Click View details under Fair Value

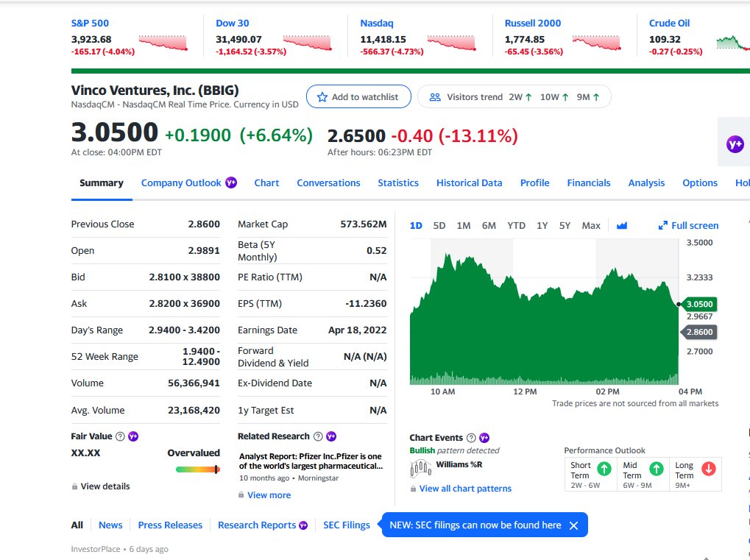105,486
